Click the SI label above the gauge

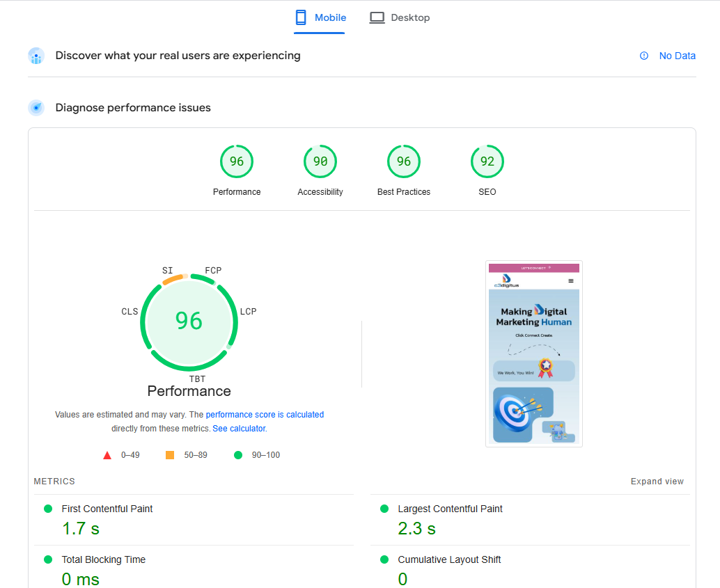pyautogui.click(x=166, y=270)
